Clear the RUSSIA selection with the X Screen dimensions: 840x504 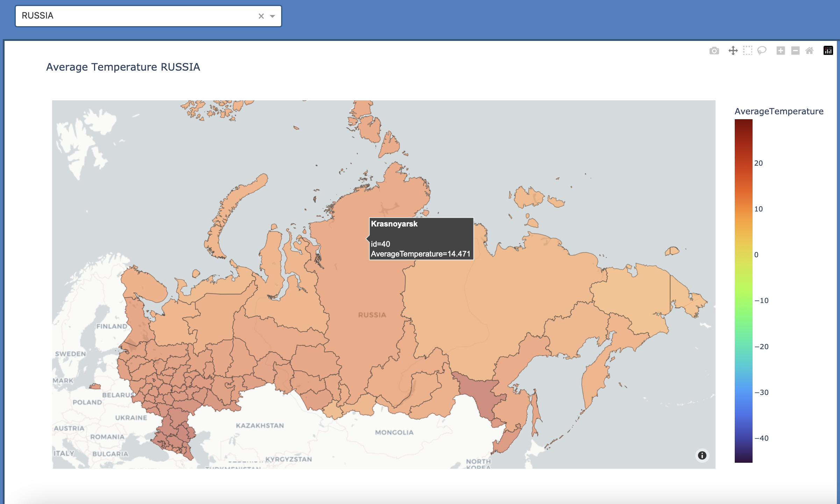click(261, 16)
